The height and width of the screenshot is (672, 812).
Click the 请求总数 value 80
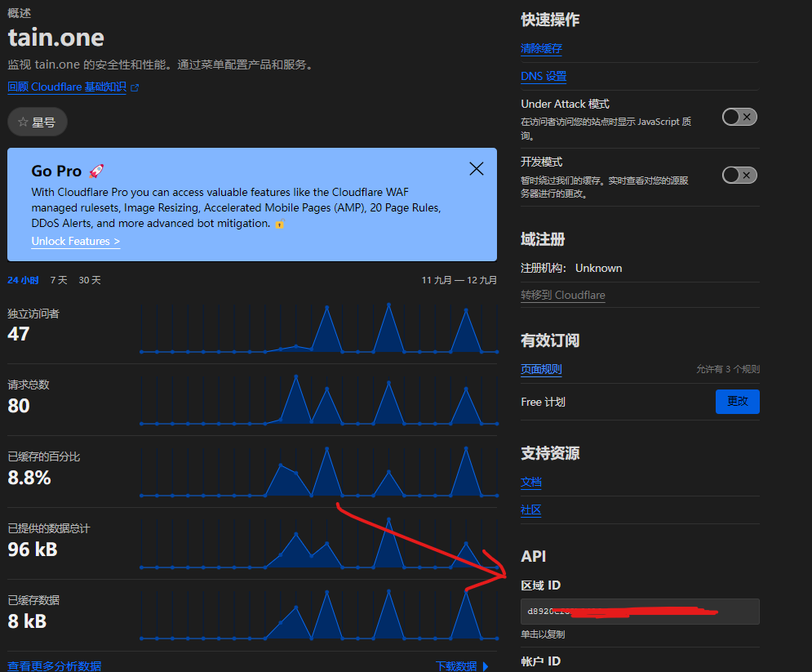tap(19, 406)
